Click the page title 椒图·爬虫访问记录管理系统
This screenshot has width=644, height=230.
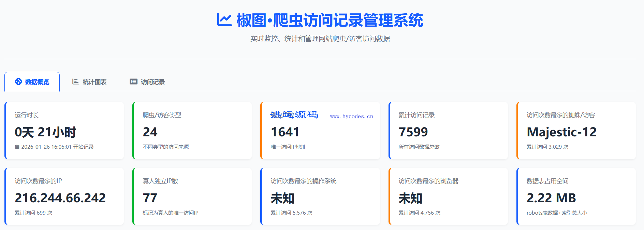tap(330, 20)
